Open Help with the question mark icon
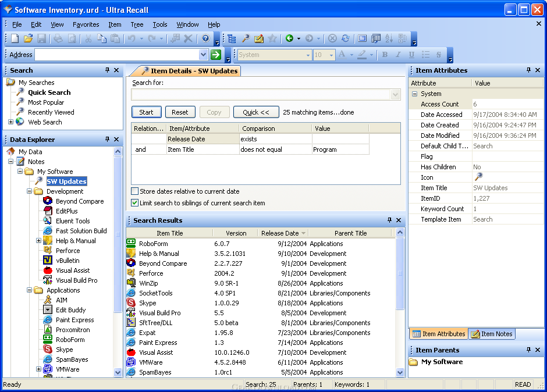This screenshot has height=392, width=547. pyautogui.click(x=205, y=38)
